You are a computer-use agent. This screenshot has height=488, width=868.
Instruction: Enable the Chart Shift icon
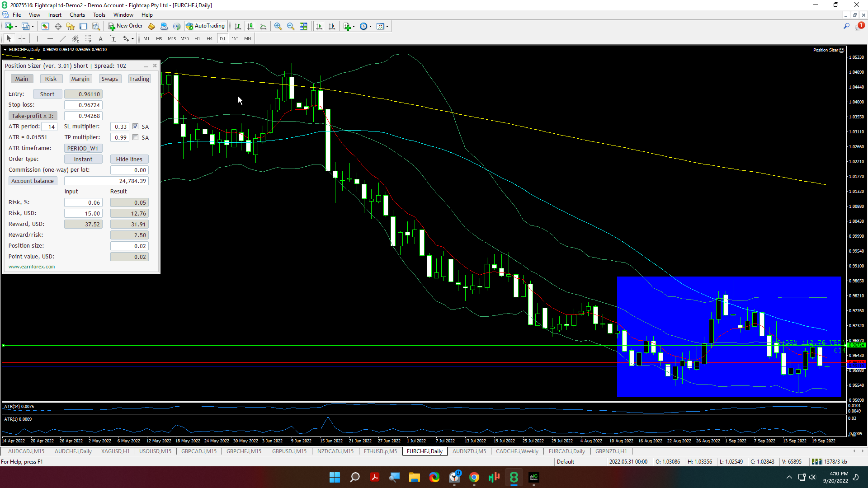[332, 26]
